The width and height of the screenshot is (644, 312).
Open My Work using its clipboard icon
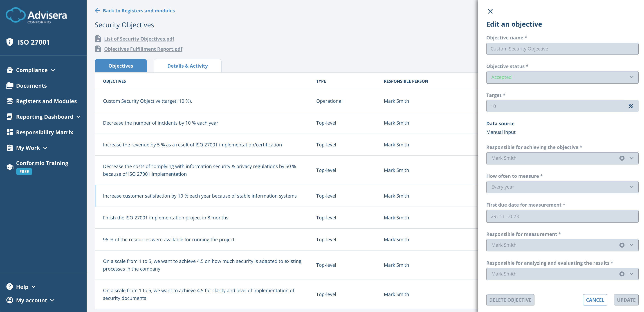(9, 148)
